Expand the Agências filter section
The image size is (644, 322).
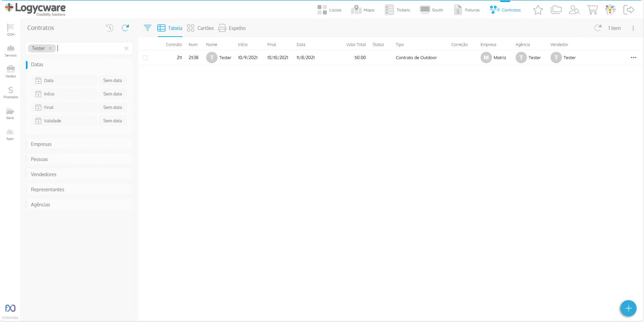click(x=79, y=205)
